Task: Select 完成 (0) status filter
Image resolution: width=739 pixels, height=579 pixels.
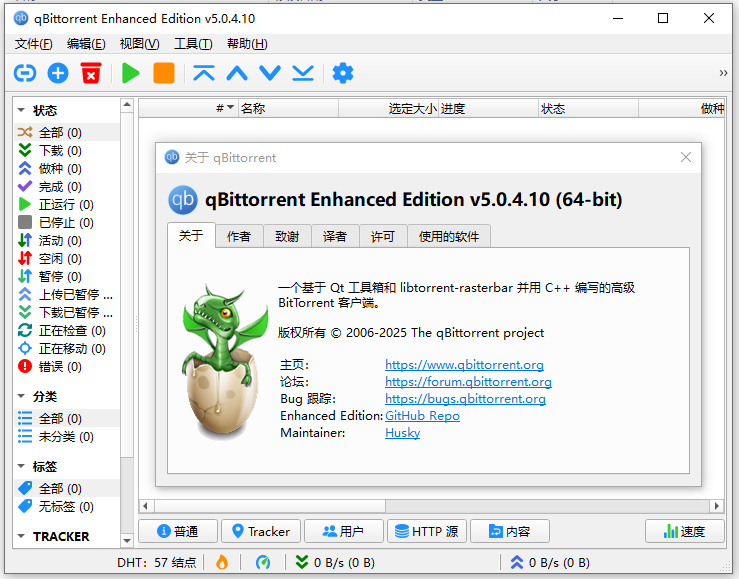Action: (67, 187)
